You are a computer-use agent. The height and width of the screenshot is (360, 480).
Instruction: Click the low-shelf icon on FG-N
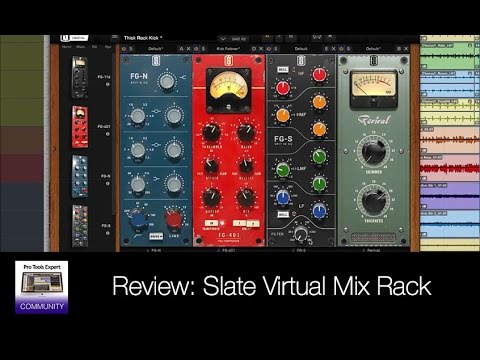pos(156,180)
